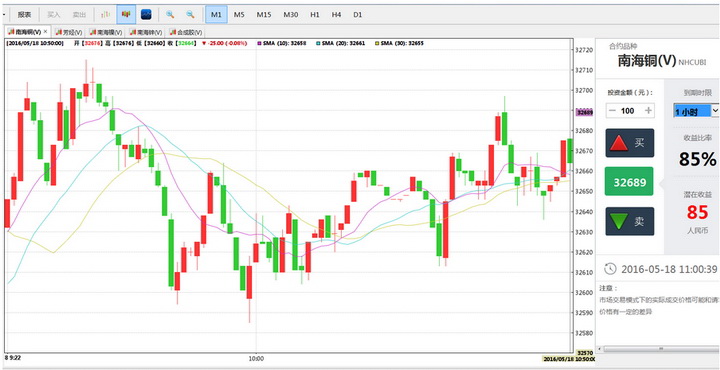The width and height of the screenshot is (720, 370).
Task: Click the 南海铜(V) contract name heading
Action: click(x=647, y=62)
